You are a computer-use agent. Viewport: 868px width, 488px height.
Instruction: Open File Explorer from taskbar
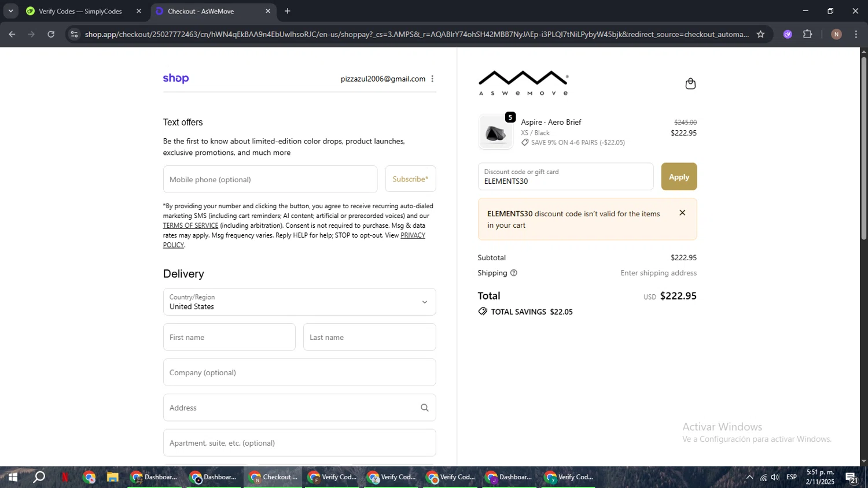112,477
